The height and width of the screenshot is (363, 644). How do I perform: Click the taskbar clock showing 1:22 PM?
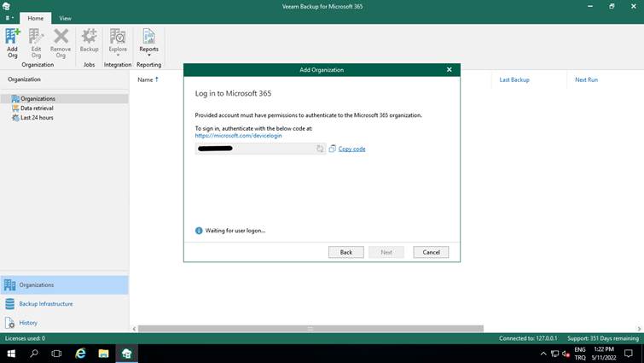point(604,354)
